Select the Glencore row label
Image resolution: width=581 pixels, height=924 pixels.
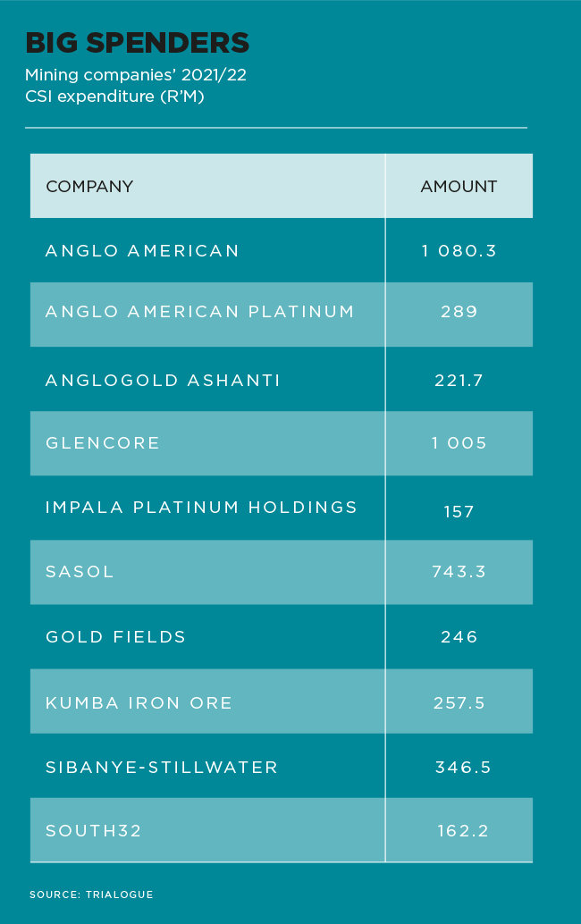tap(103, 443)
